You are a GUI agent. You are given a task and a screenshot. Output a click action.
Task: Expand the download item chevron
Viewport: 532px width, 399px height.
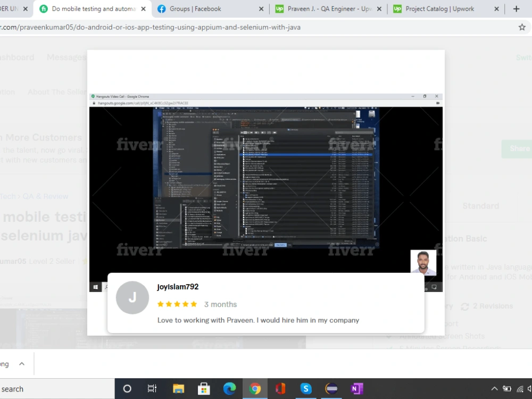pos(22,364)
